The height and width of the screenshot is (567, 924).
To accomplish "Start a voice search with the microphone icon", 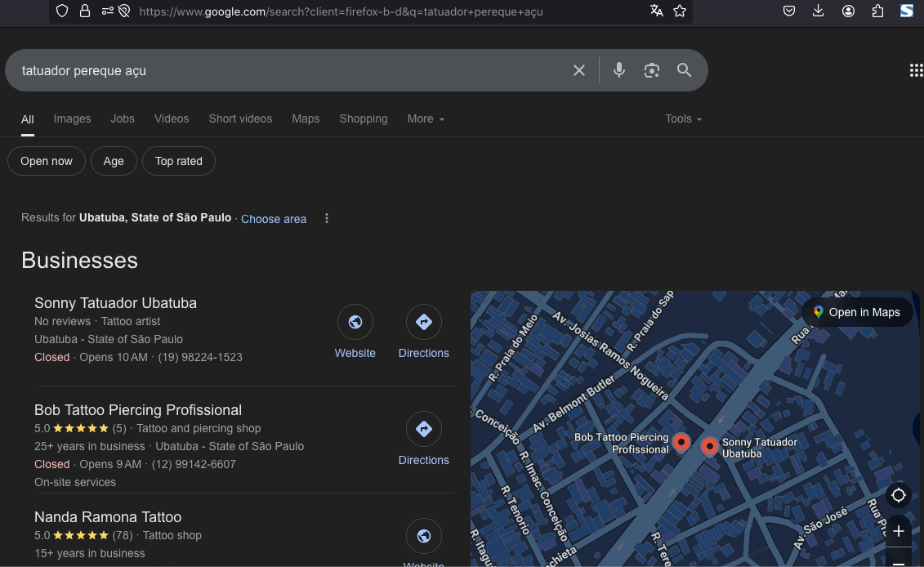I will click(x=618, y=70).
